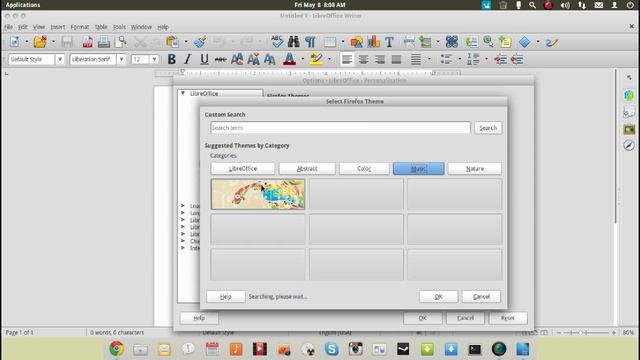Apply Italic formatting
Image resolution: width=640 pixels, height=360 pixels.
pyautogui.click(x=187, y=59)
